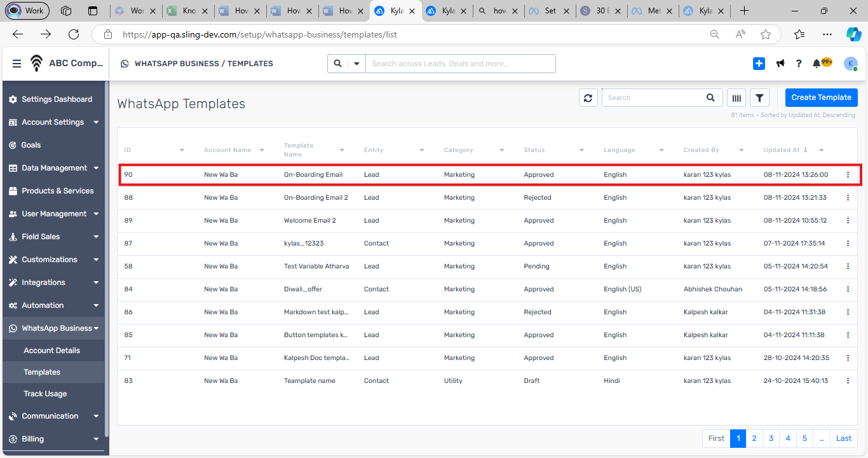This screenshot has height=458, width=868.
Task: Click the blue quick-add plus icon
Action: pyautogui.click(x=759, y=64)
